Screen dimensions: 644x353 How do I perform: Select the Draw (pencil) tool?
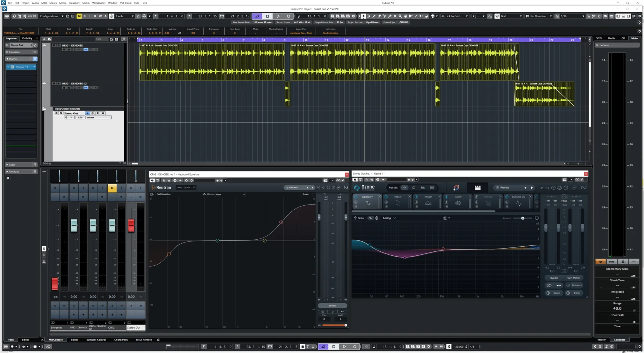[375, 16]
